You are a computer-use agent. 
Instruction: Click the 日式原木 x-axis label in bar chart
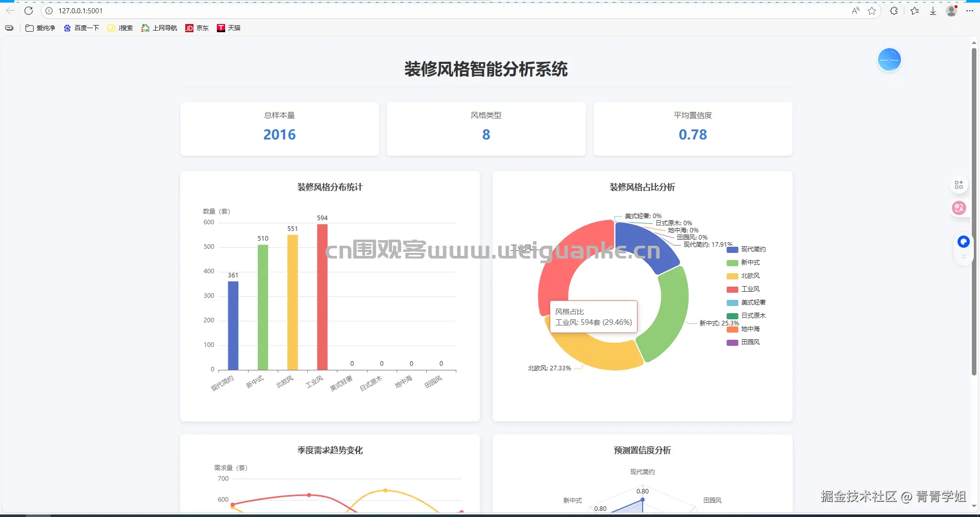click(371, 383)
